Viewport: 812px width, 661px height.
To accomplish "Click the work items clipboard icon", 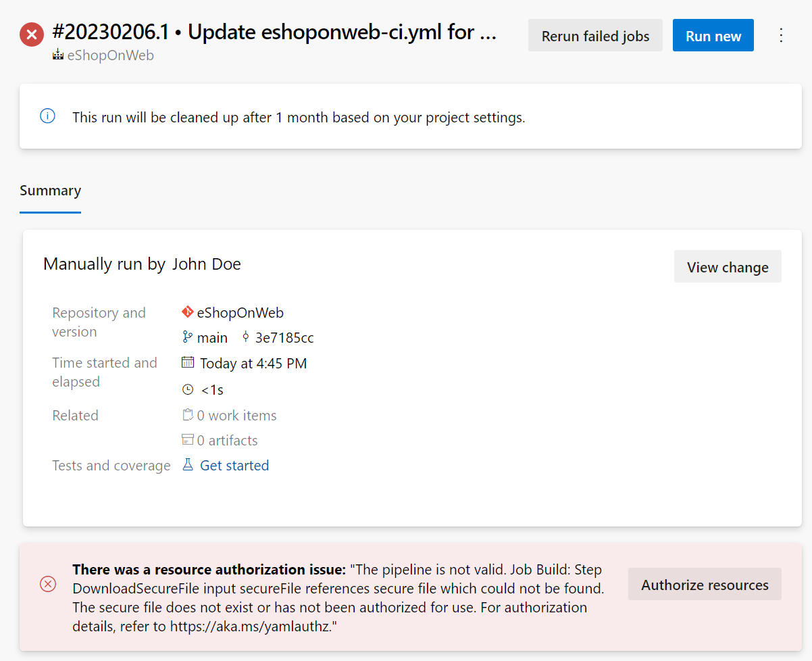I will pyautogui.click(x=187, y=414).
